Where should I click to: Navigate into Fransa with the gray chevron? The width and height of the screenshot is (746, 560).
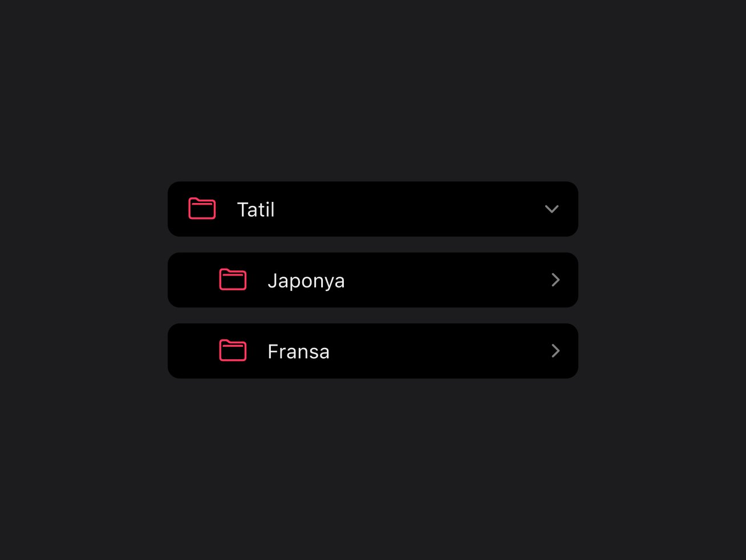point(556,351)
